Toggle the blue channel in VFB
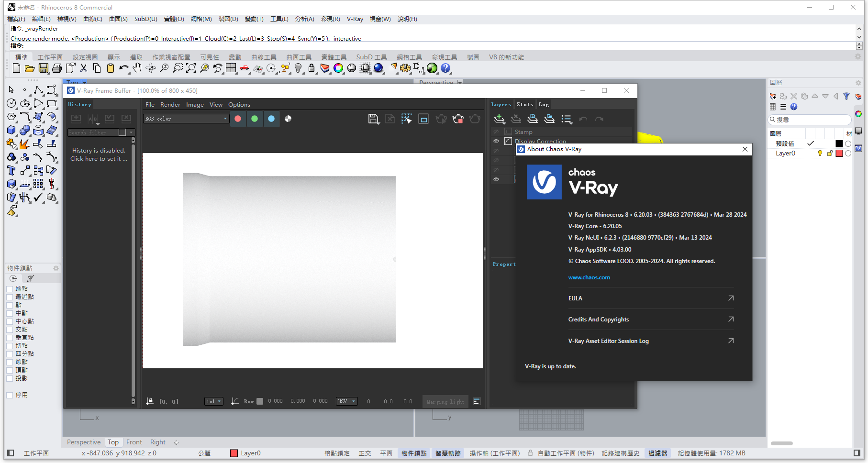868x463 pixels. 271,119
